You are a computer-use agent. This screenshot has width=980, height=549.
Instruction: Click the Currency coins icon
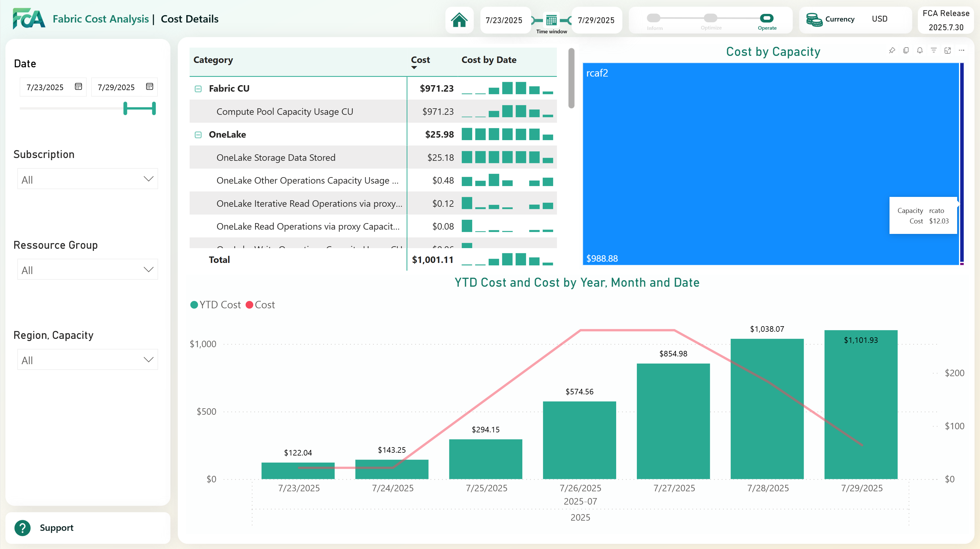coord(814,19)
